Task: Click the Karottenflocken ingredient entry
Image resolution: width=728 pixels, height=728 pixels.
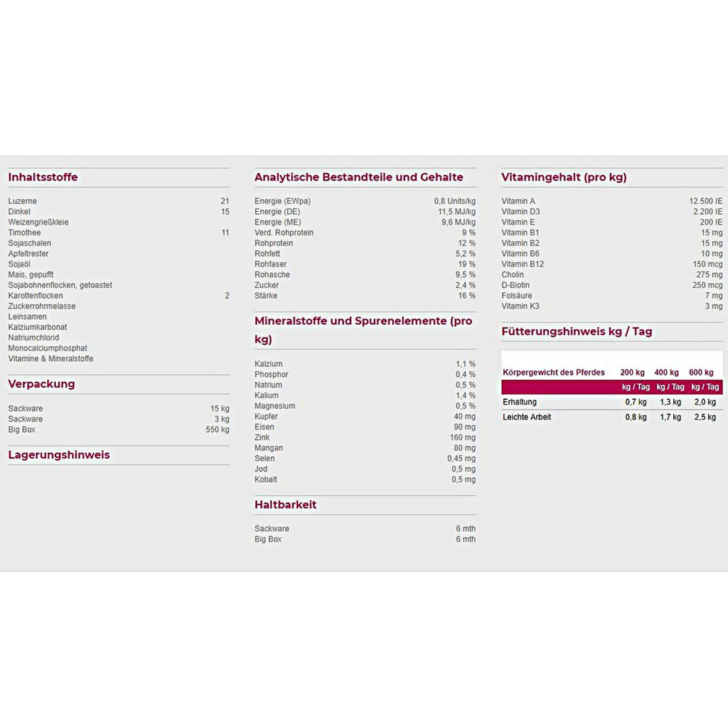Action: [36, 296]
